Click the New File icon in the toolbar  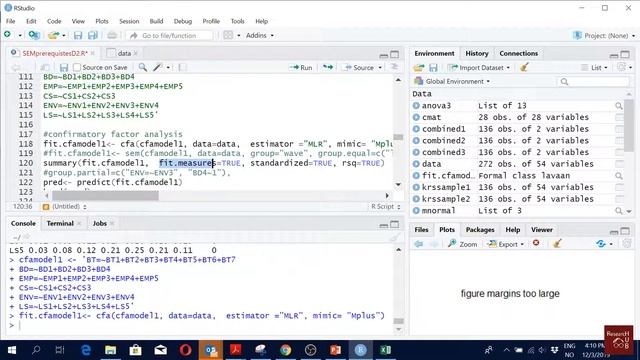(7, 35)
